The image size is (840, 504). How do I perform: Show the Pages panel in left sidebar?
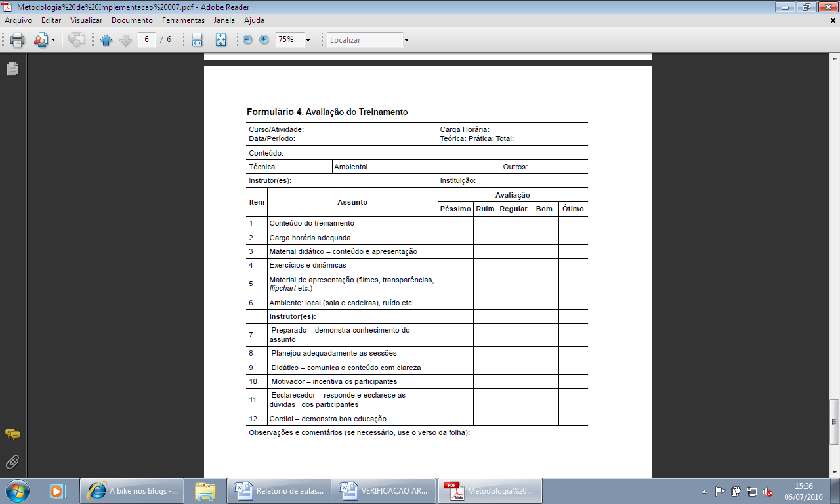pos(12,69)
